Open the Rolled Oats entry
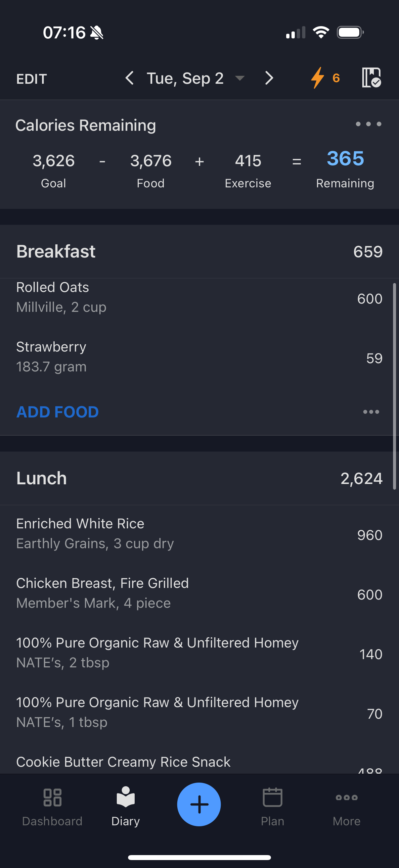The height and width of the screenshot is (868, 399). coord(199,298)
